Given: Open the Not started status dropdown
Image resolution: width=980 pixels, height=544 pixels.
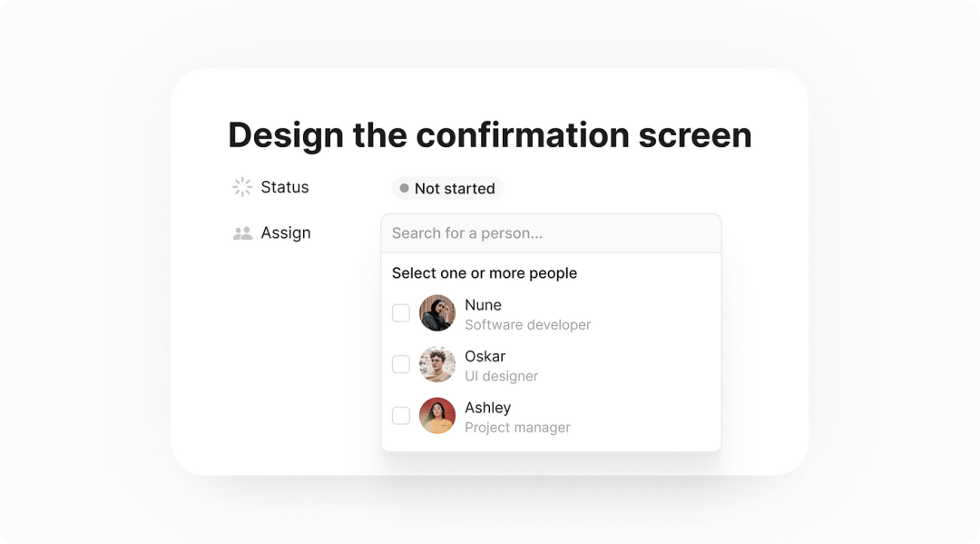Looking at the screenshot, I should tap(447, 188).
